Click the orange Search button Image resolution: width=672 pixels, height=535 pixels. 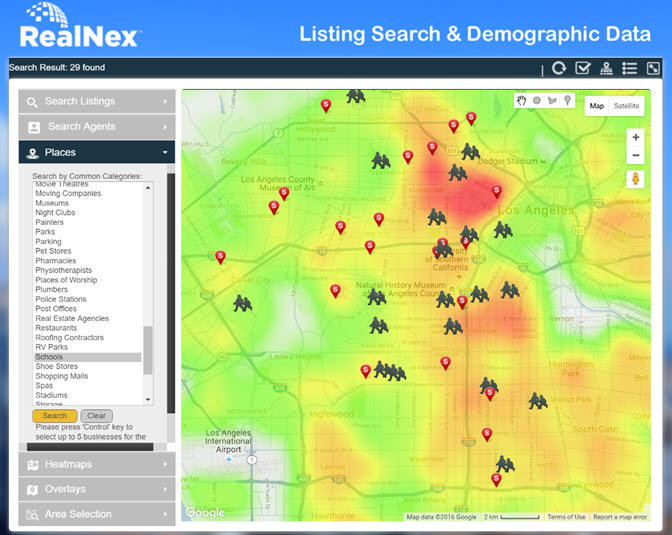tap(55, 416)
